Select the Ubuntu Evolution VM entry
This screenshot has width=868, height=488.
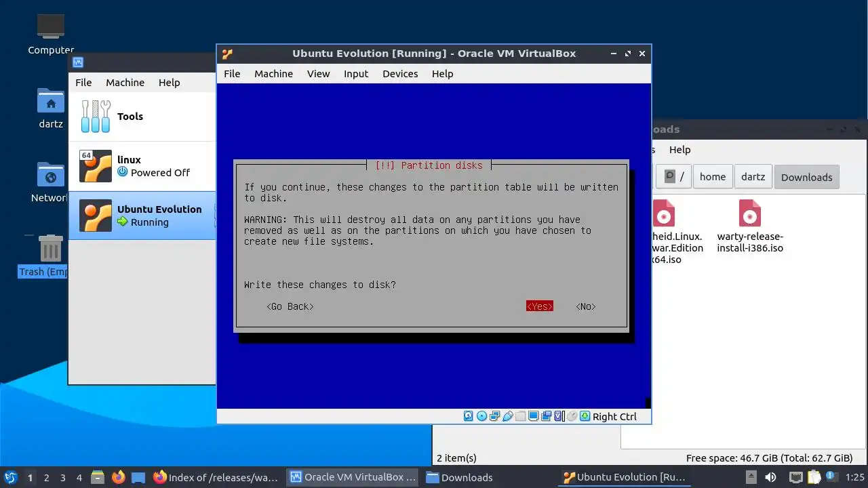(x=142, y=216)
